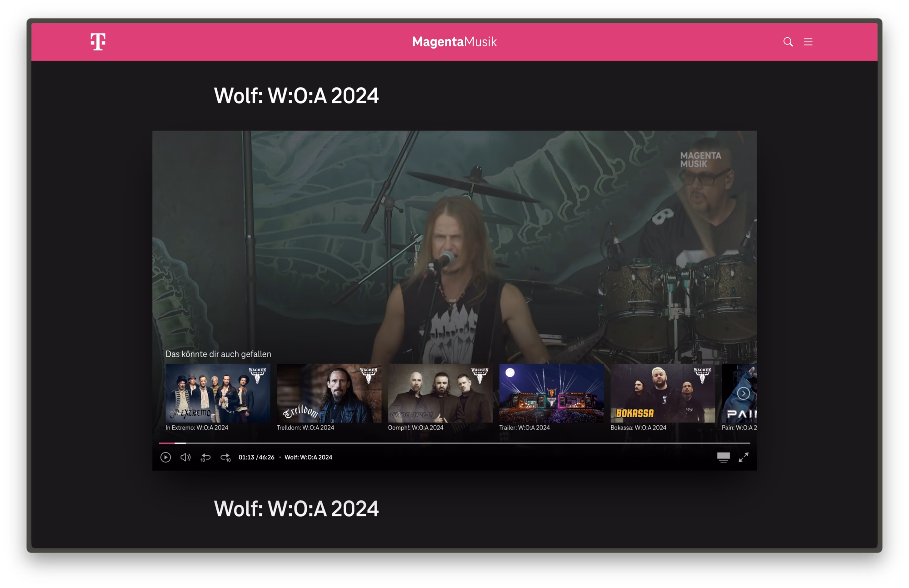Image resolution: width=909 pixels, height=588 pixels.
Task: Open the Trelldom: W:O:A 2024 thumbnail
Action: point(329,393)
